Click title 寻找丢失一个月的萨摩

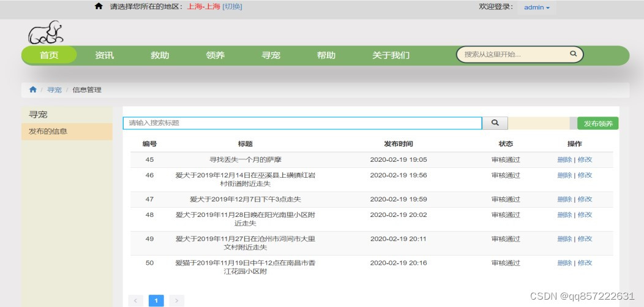[245, 159]
